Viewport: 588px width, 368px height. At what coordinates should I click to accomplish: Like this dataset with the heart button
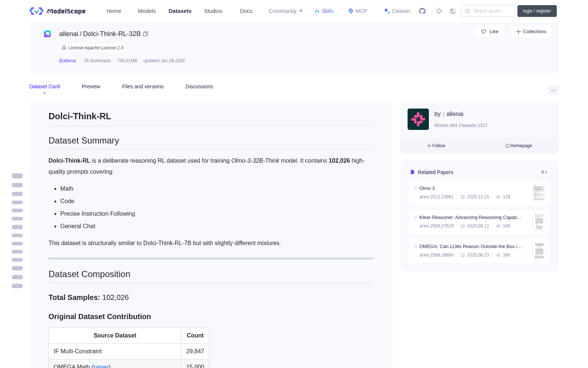[x=490, y=32]
